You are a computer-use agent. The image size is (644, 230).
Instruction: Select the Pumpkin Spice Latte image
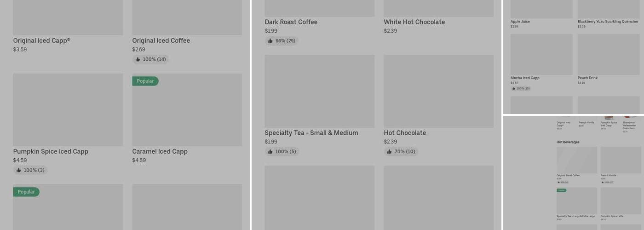(621, 201)
